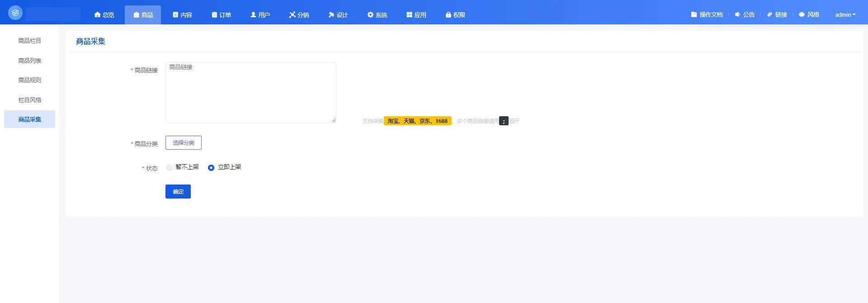Image resolution: width=868 pixels, height=303 pixels.
Task: Click the clipboard icon beside 订单
Action: point(214,15)
